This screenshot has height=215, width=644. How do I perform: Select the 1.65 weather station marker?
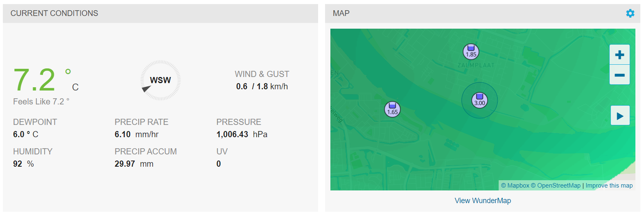pos(392,109)
